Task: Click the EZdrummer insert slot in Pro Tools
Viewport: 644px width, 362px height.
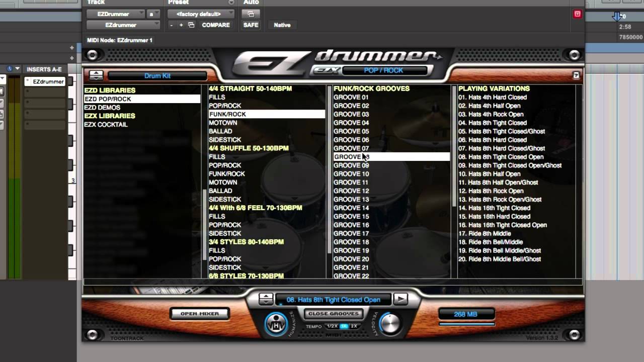Action: coord(45,81)
